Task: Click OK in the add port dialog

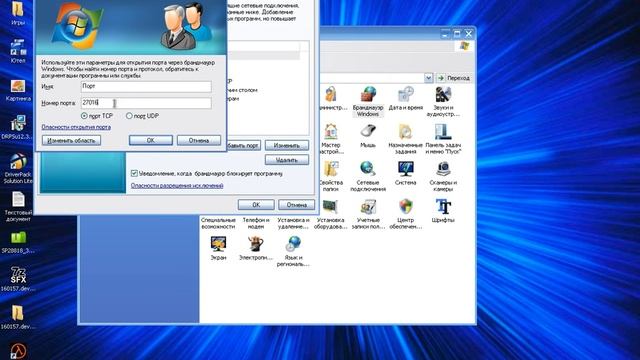Action: point(151,140)
